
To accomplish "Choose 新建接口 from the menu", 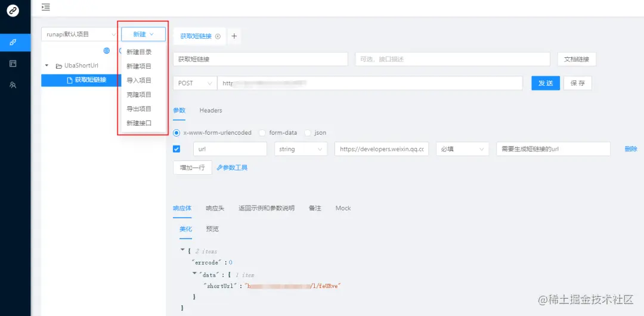I will [142, 123].
